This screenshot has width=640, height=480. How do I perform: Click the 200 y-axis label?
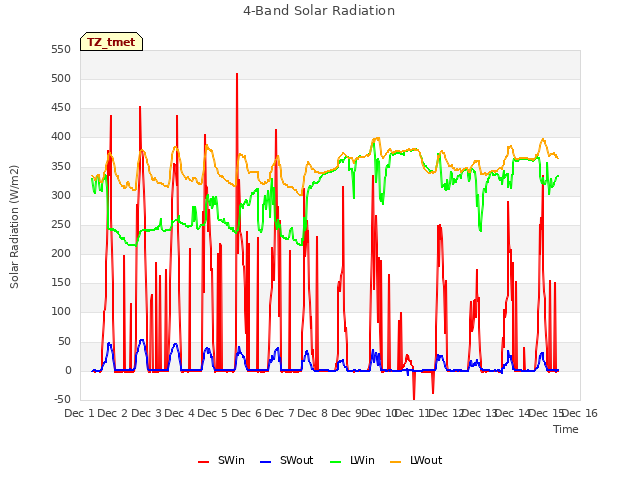point(61,253)
